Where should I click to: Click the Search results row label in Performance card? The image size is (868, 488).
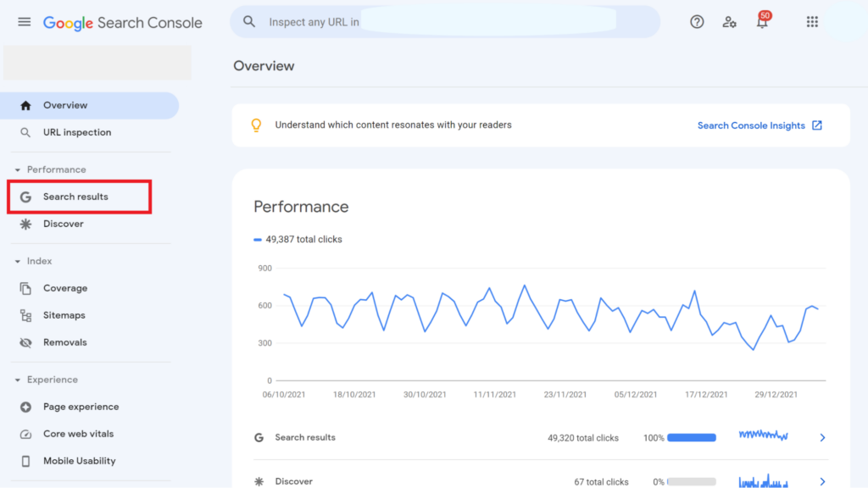[x=305, y=438]
